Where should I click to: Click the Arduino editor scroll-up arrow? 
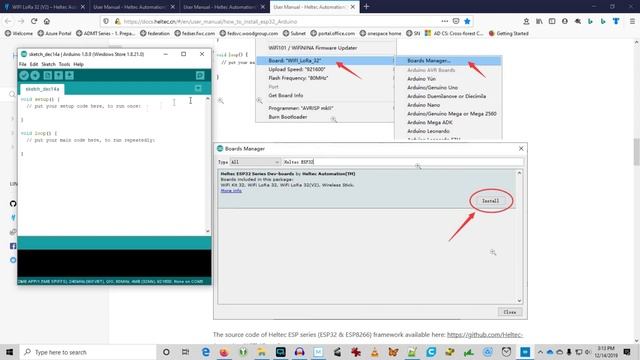point(208,99)
